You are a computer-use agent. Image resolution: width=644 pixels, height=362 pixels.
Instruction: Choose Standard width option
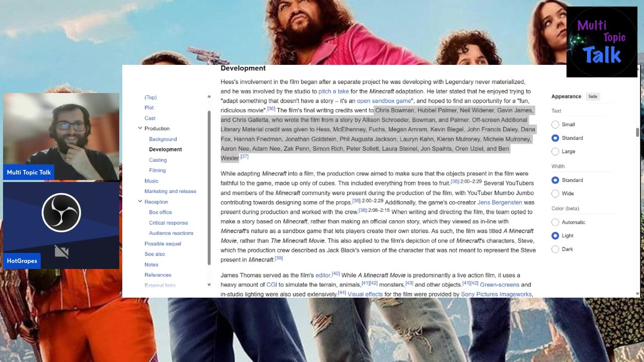tap(555, 180)
